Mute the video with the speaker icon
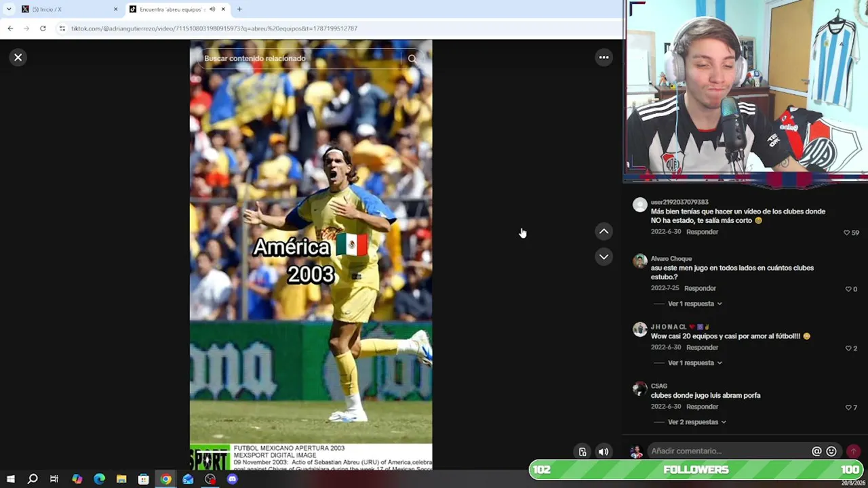This screenshot has height=488, width=868. [603, 452]
